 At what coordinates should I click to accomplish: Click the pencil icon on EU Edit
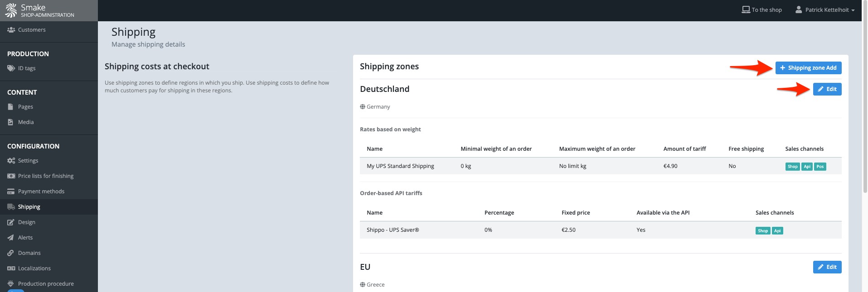point(820,267)
